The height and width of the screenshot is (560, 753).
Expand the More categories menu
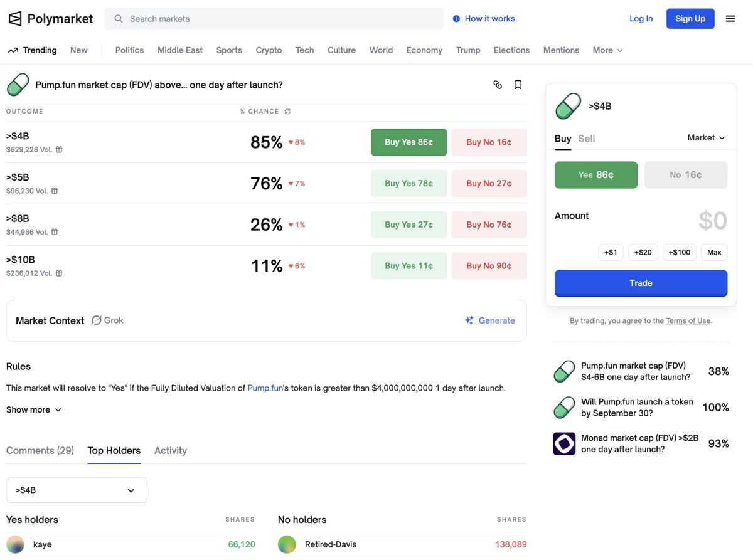(608, 50)
